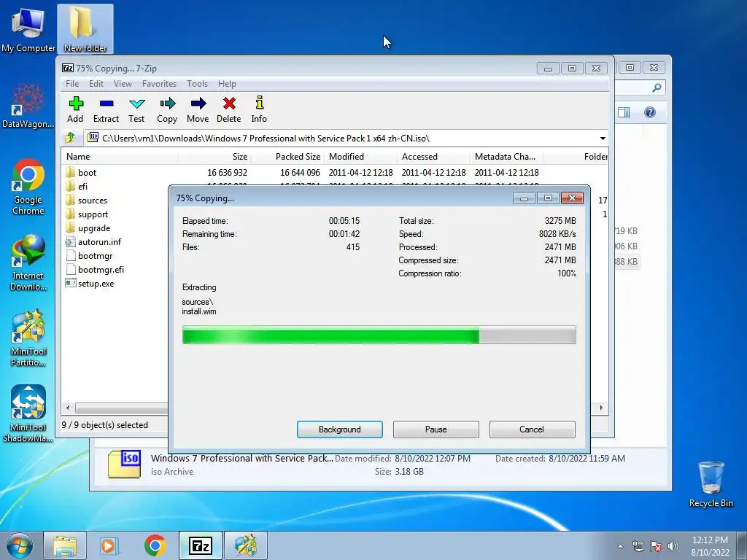This screenshot has height=560, width=747.
Task: Sort by the Modified column header
Action: pyautogui.click(x=360, y=157)
